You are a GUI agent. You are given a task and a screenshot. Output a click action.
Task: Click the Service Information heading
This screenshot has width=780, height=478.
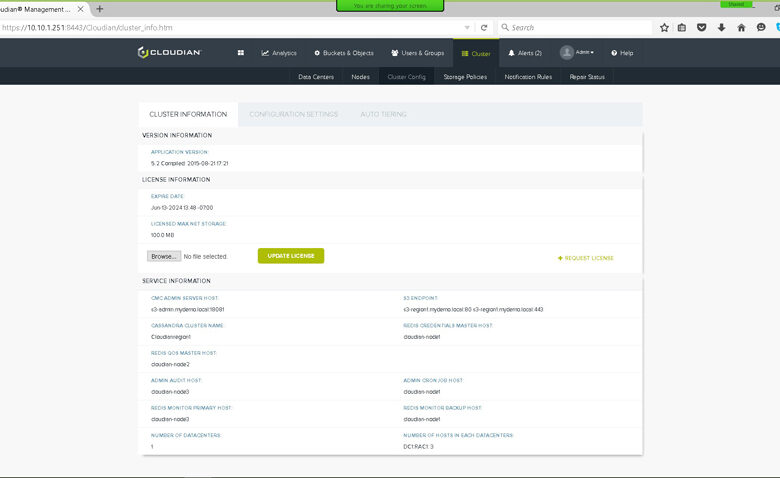[176, 281]
